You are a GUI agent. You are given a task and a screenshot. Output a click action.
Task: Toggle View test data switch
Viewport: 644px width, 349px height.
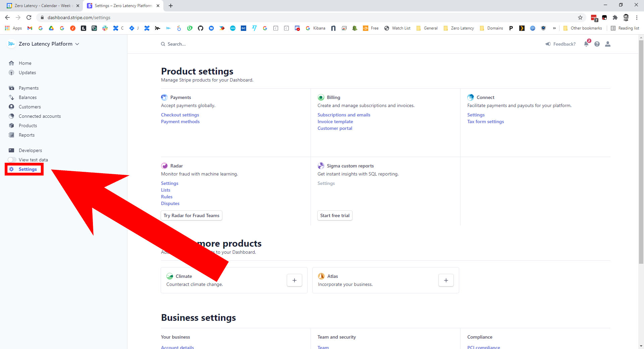pyautogui.click(x=12, y=160)
